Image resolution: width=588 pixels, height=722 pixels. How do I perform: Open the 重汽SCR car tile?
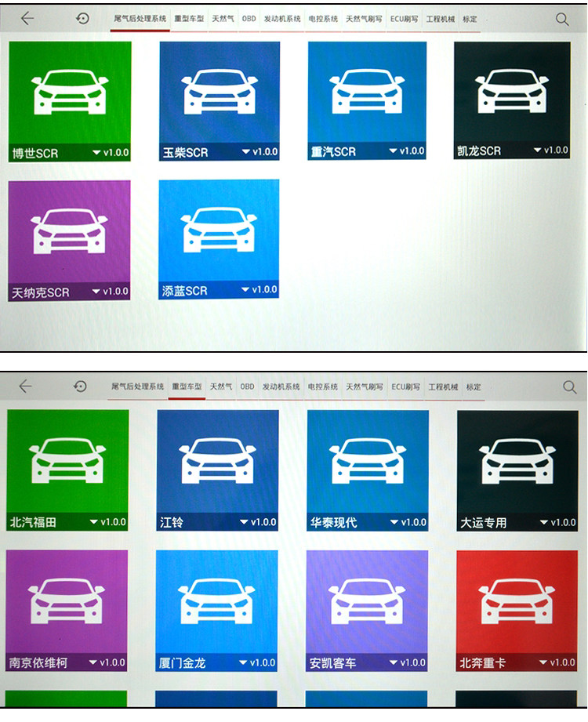point(367,100)
